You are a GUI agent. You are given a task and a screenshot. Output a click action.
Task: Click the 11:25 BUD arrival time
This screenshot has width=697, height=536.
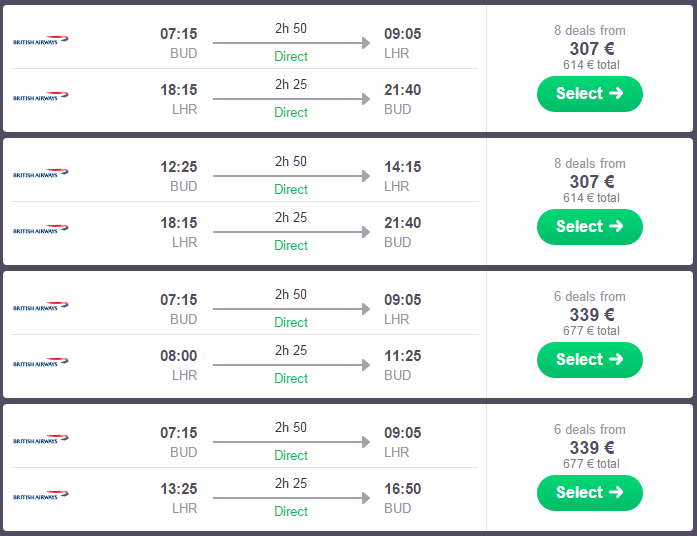click(x=403, y=356)
